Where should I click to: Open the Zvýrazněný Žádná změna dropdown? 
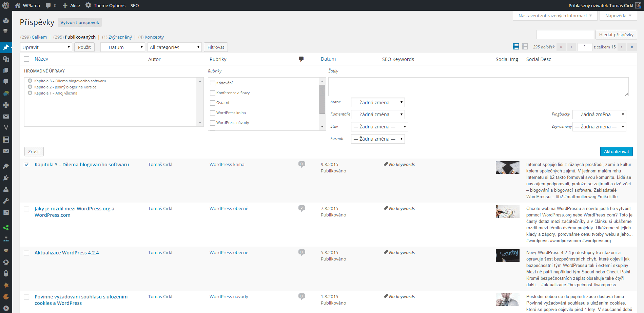599,127
